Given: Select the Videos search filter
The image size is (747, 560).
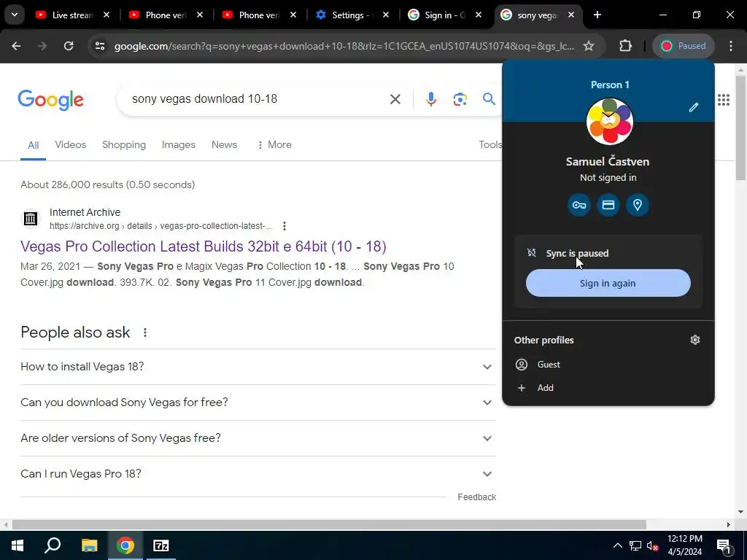Looking at the screenshot, I should tap(71, 145).
